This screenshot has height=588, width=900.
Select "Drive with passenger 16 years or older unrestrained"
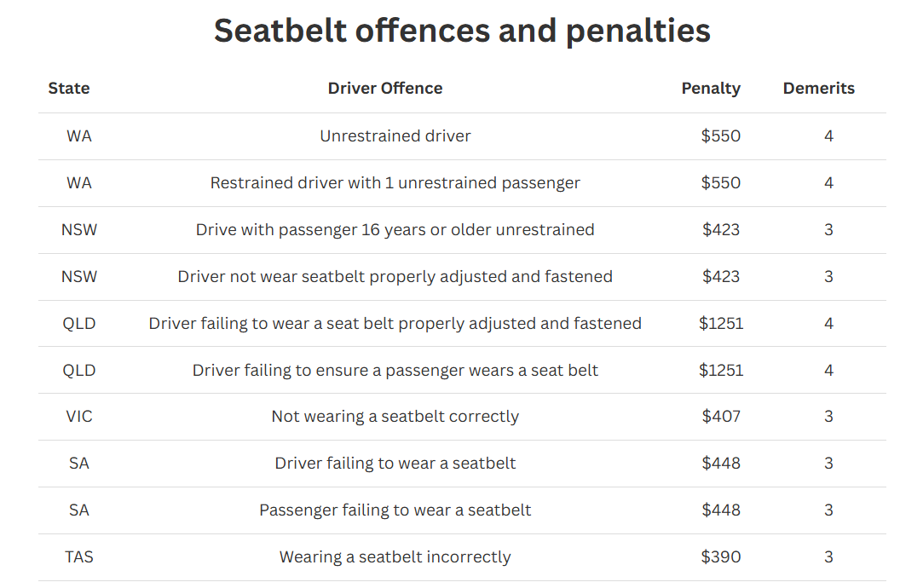point(395,230)
